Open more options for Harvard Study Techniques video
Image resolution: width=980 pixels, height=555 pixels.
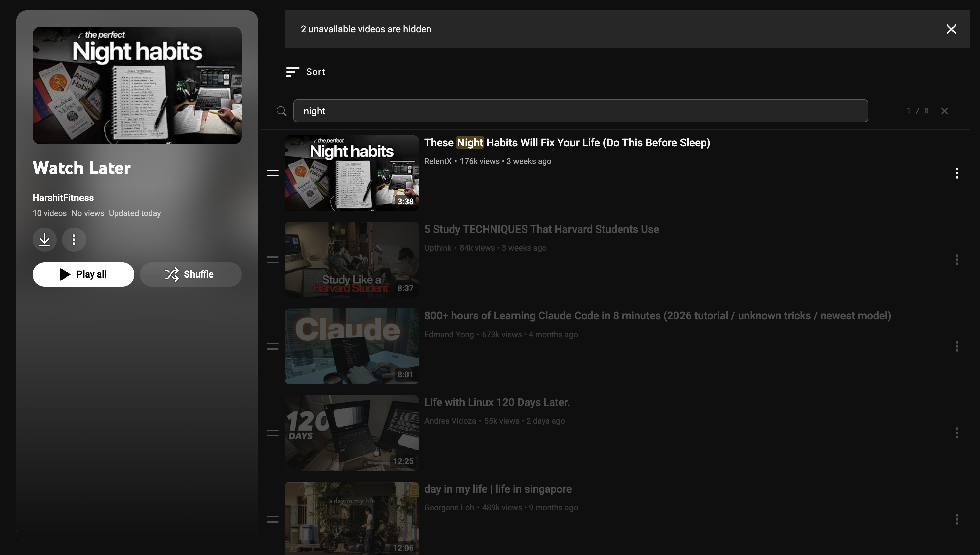[957, 260]
